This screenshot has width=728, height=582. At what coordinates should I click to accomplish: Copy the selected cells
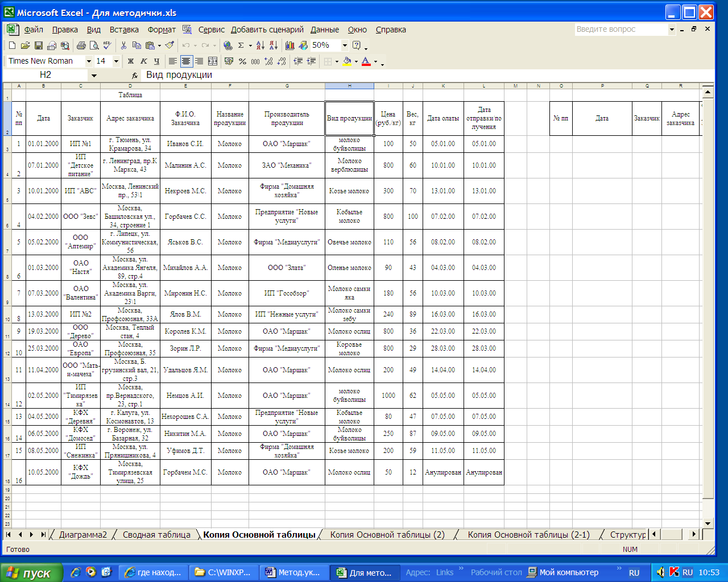[136, 45]
